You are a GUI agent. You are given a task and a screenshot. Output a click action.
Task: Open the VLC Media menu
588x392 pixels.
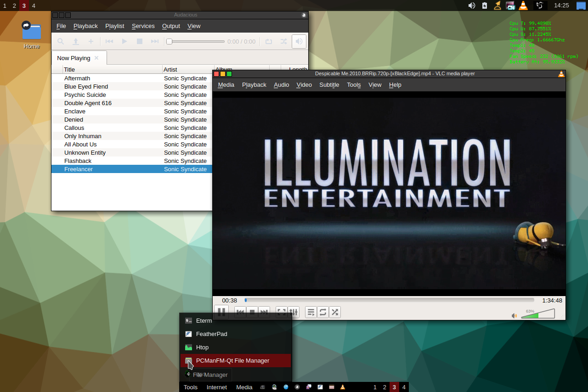click(226, 85)
